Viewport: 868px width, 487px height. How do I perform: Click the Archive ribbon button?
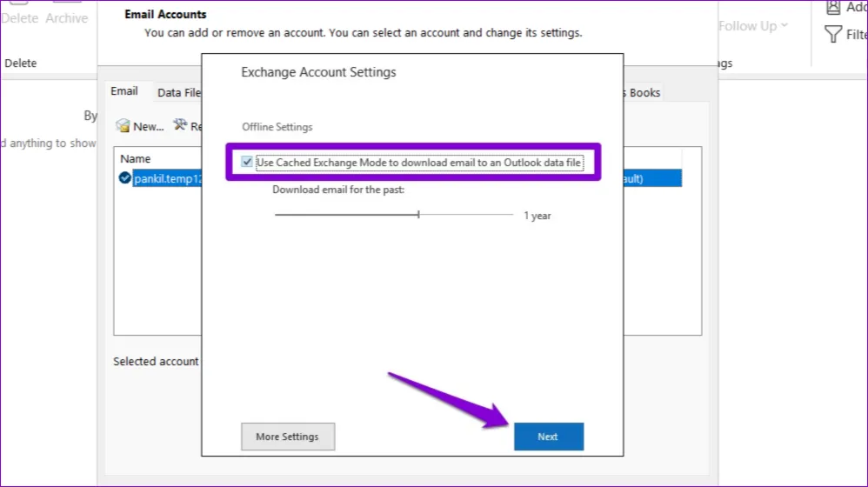[x=67, y=18]
